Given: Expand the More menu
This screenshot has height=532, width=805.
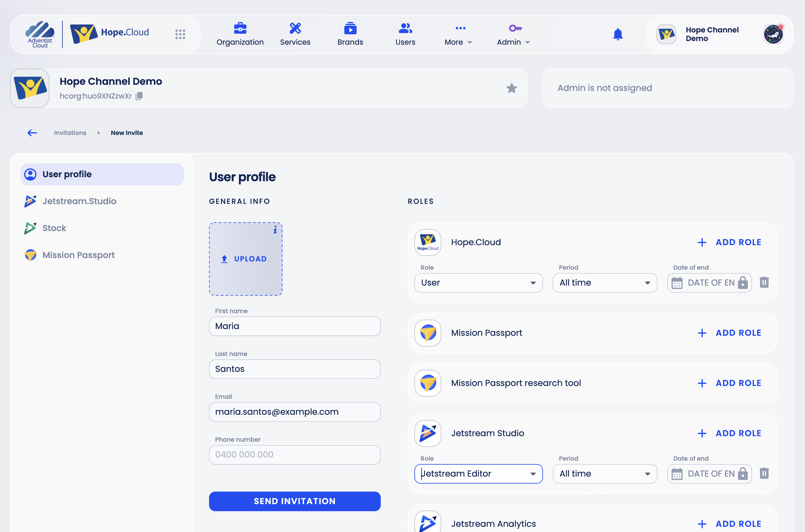Looking at the screenshot, I should pyautogui.click(x=458, y=34).
